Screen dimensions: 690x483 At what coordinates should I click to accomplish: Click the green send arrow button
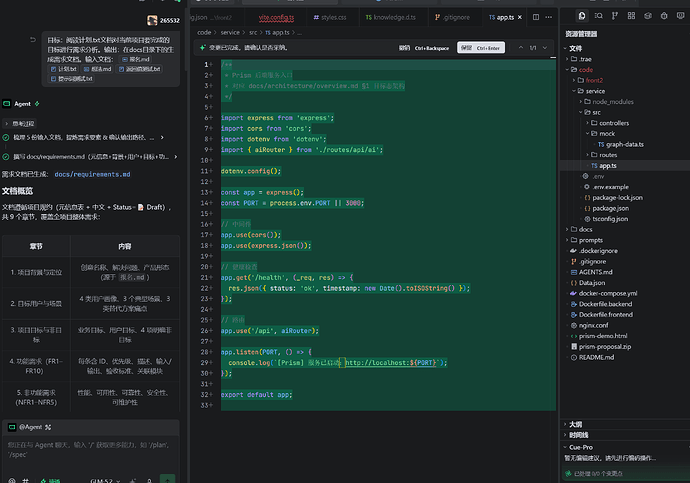click(x=167, y=479)
